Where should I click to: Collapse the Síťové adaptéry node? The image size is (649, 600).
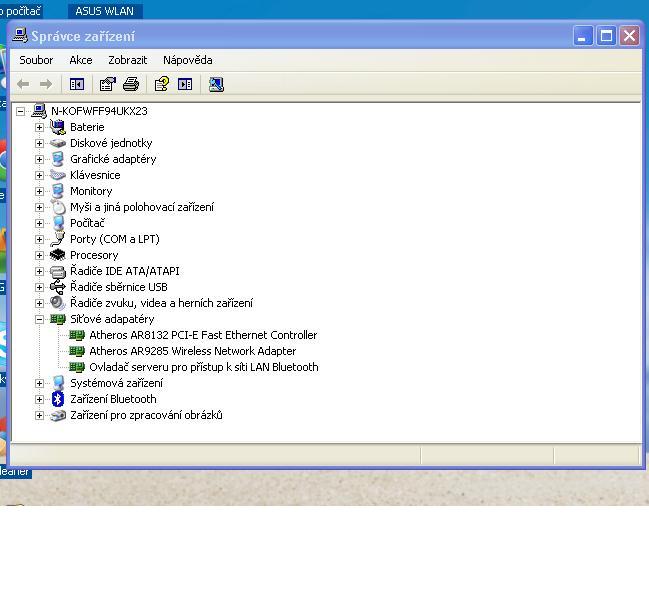pyautogui.click(x=40, y=319)
